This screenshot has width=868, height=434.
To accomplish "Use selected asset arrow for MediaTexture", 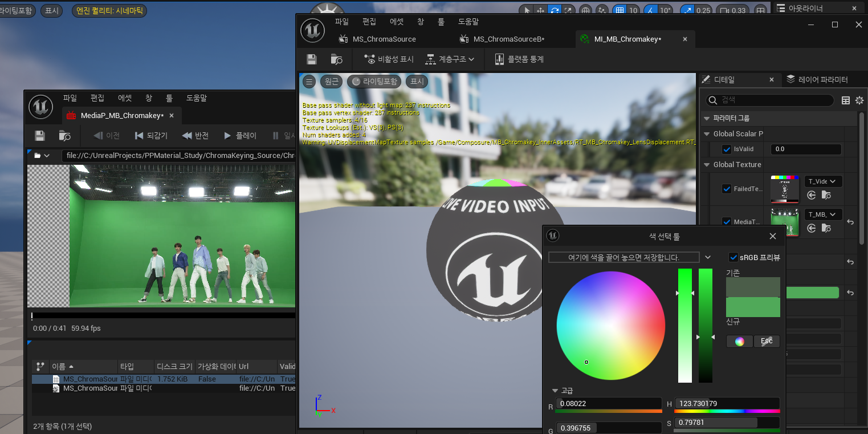I will (812, 229).
